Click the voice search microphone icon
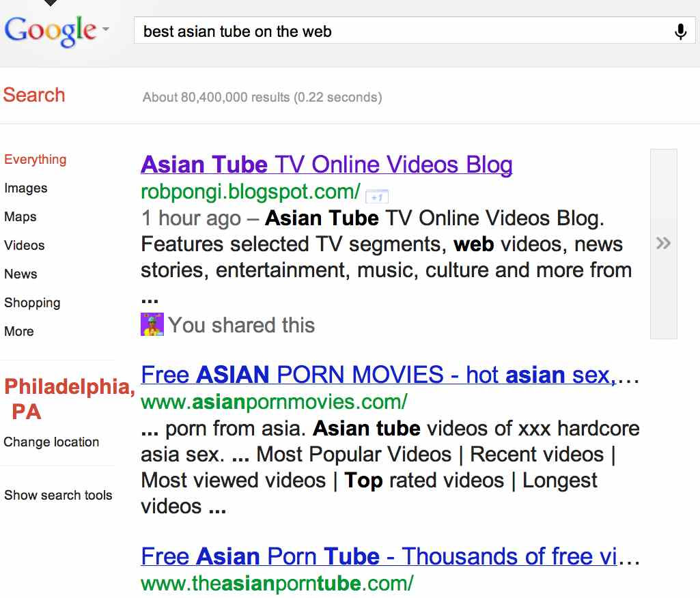Viewport: 700px width, 598px height. tap(680, 31)
